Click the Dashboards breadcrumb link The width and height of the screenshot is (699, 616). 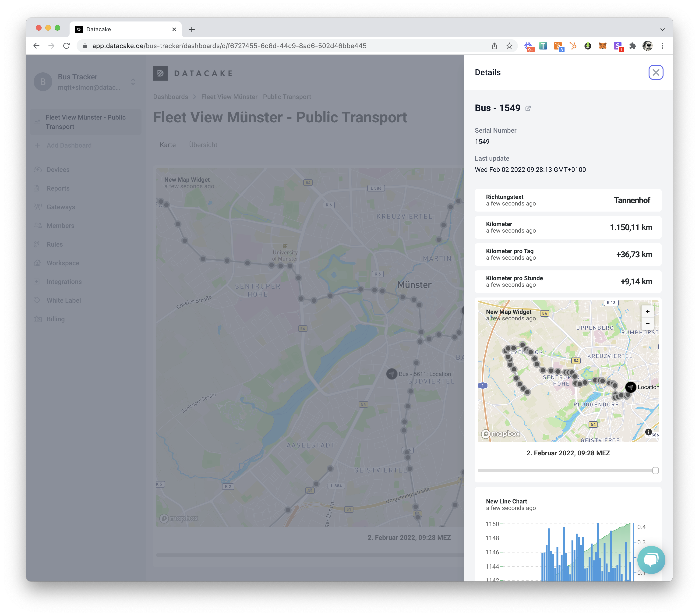170,97
